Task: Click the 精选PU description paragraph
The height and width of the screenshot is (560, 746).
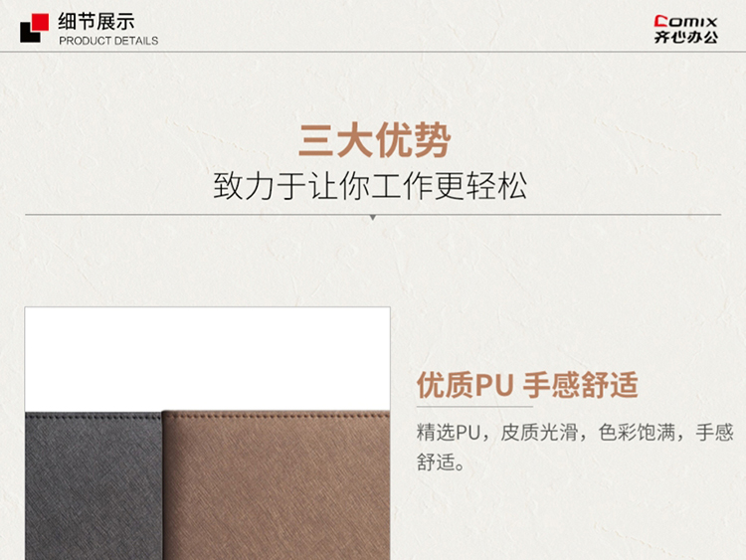Action: [x=575, y=447]
